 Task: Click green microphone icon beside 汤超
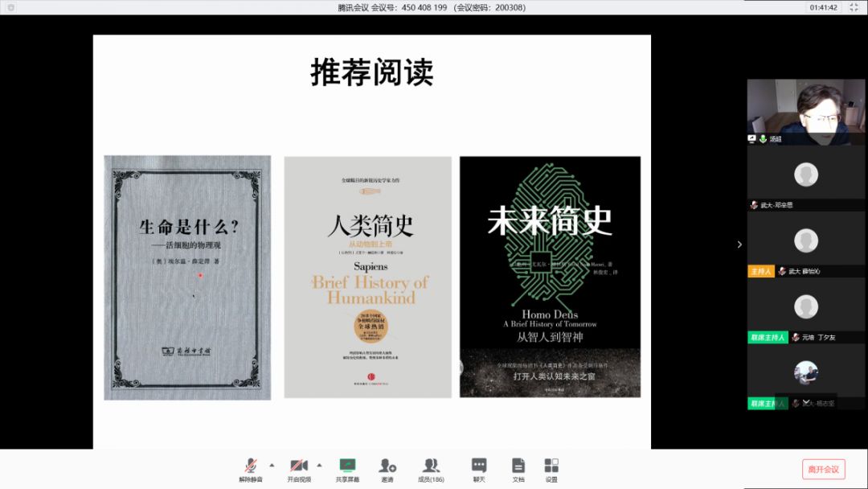click(x=763, y=139)
